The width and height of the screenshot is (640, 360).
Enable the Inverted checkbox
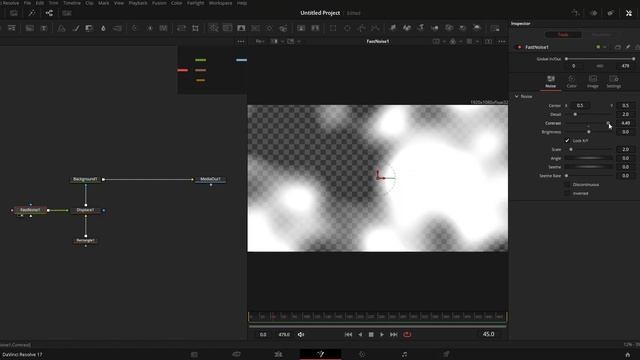(567, 193)
